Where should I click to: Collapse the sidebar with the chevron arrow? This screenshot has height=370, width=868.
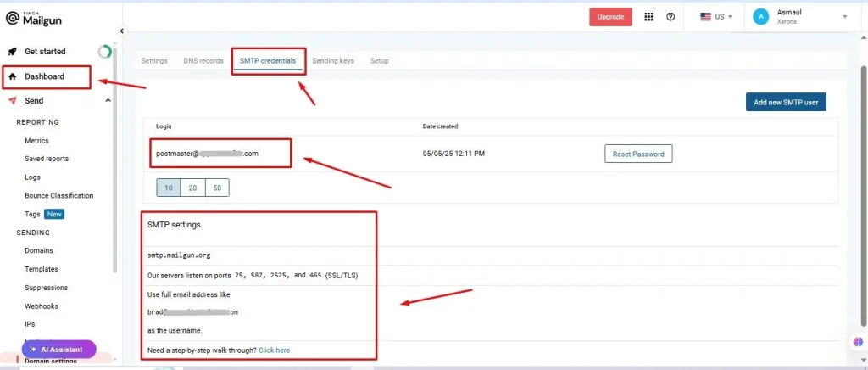point(122,31)
